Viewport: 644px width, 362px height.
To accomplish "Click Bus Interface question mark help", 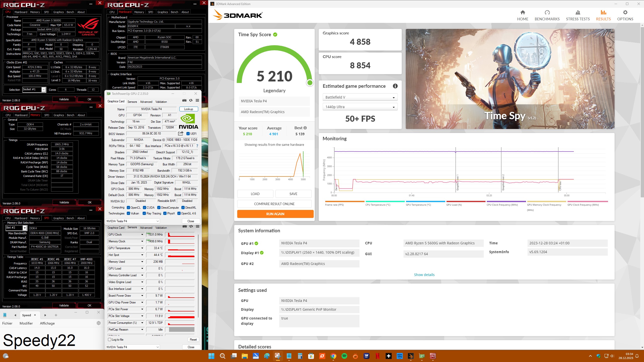I will pyautogui.click(x=197, y=146).
